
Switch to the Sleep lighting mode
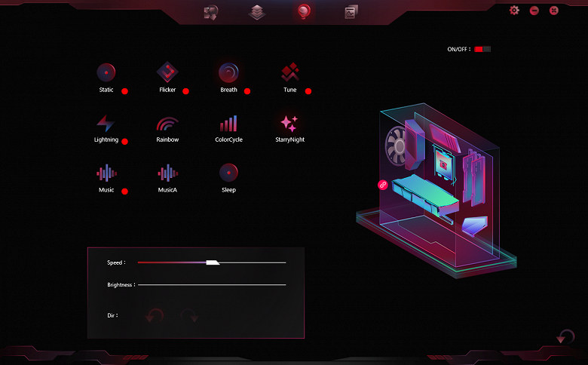click(228, 173)
